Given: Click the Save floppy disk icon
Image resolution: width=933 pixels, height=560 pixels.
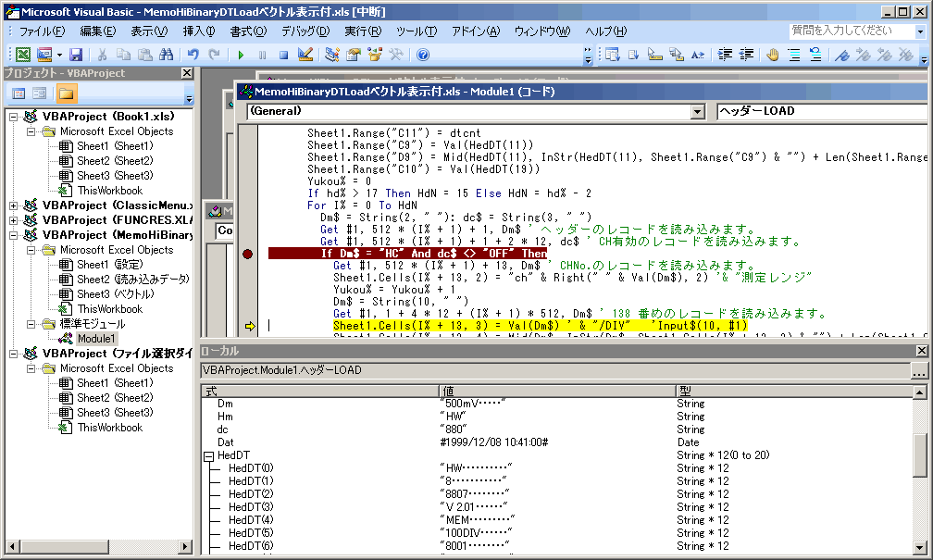Looking at the screenshot, I should [76, 55].
